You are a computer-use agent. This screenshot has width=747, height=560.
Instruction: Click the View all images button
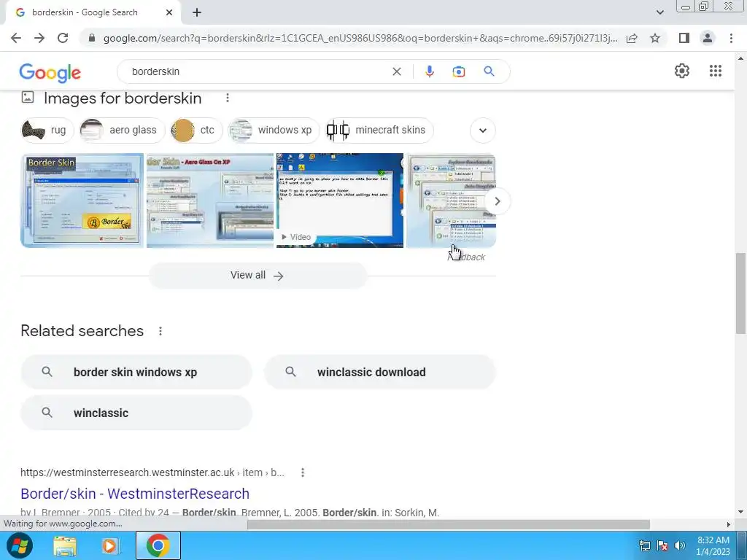point(258,275)
